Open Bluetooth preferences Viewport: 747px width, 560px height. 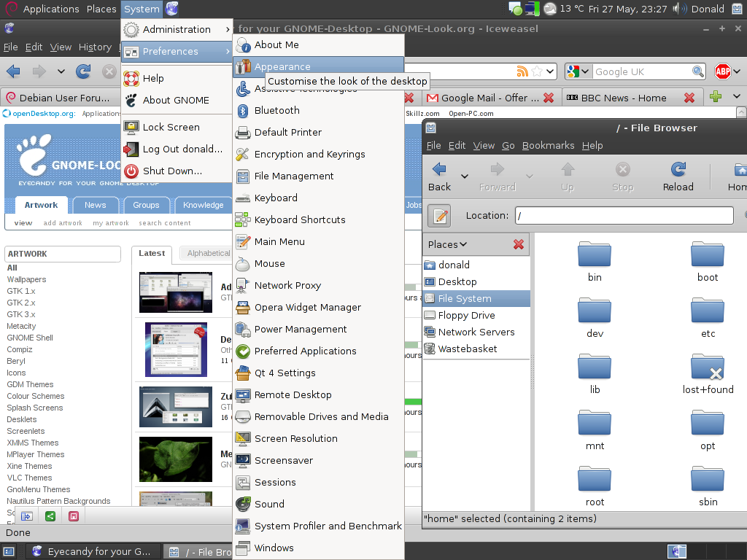[x=318, y=111]
